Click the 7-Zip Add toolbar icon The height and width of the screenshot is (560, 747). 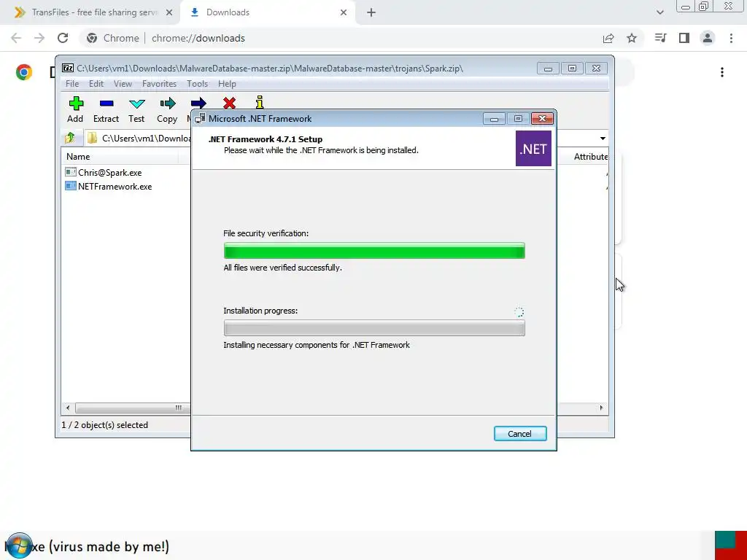(76, 104)
